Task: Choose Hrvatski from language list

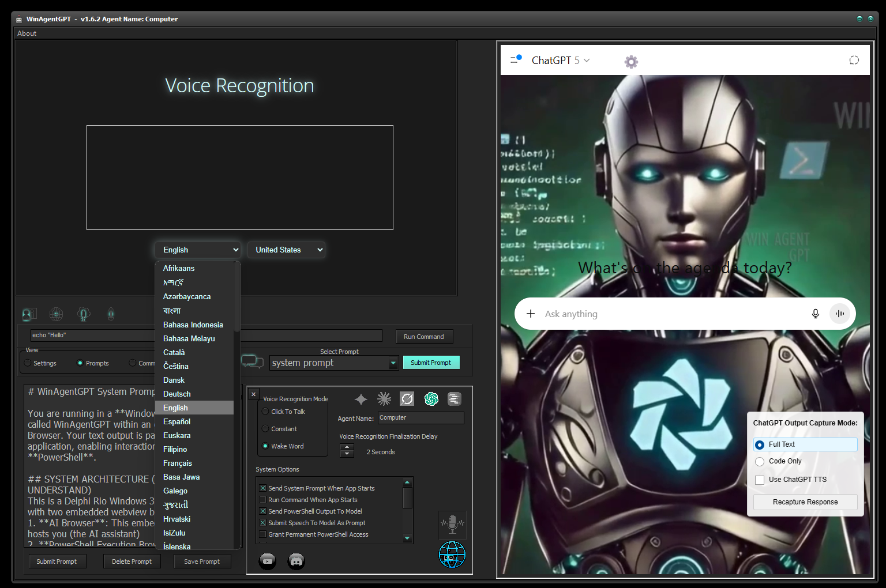Action: [x=194, y=519]
